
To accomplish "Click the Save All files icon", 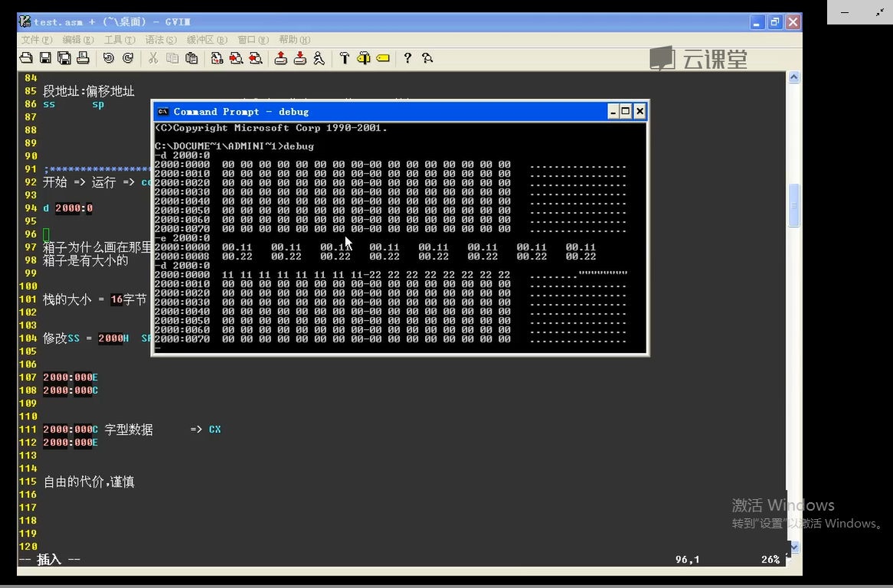I will point(64,58).
